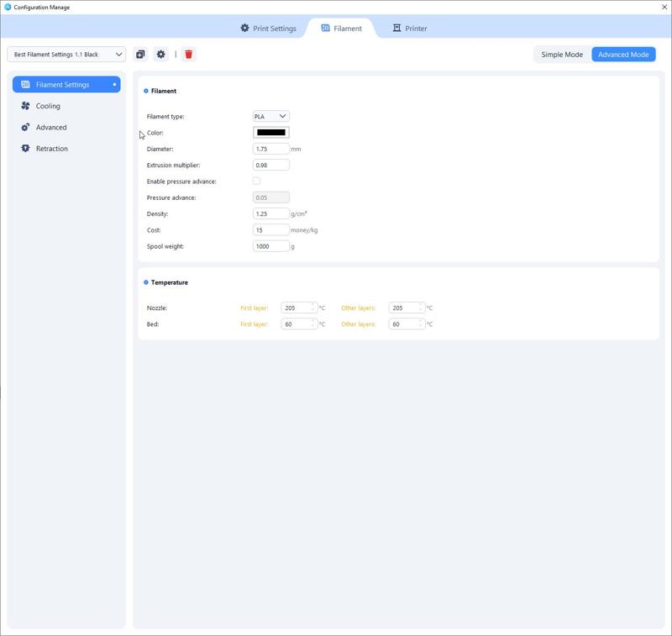Click Bed other layers temperature field
This screenshot has width=672, height=636.
tap(407, 324)
